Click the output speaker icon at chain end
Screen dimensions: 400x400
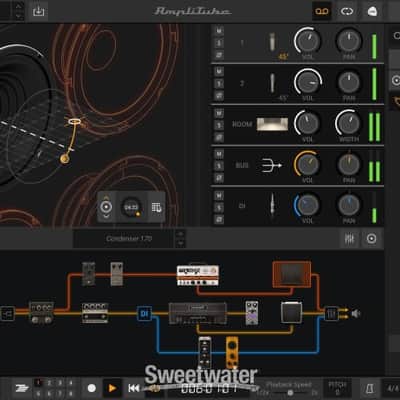coord(356,314)
